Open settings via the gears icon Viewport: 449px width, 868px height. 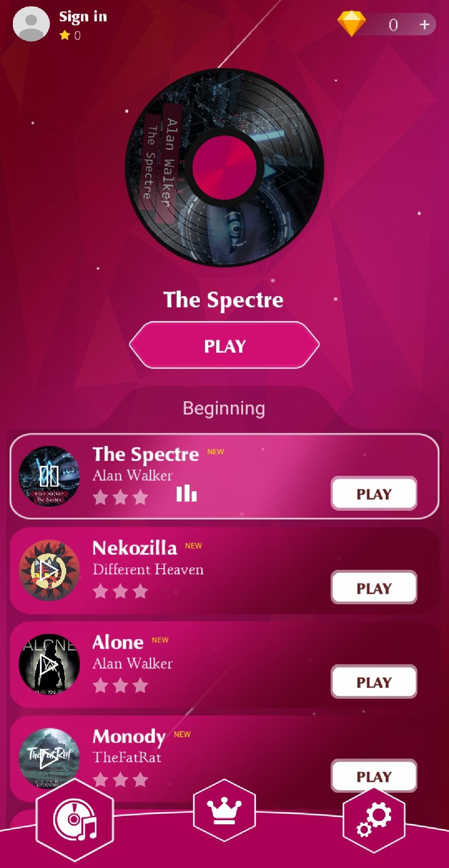374,820
